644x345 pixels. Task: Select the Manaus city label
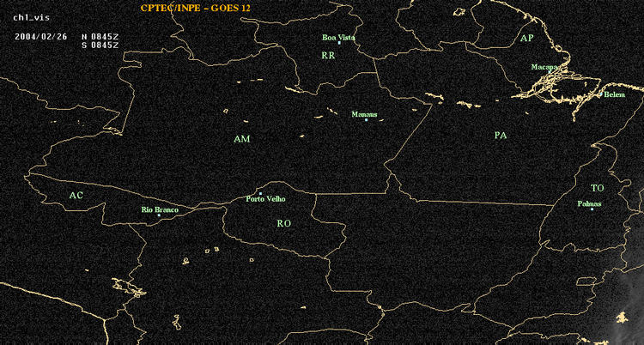click(x=364, y=115)
